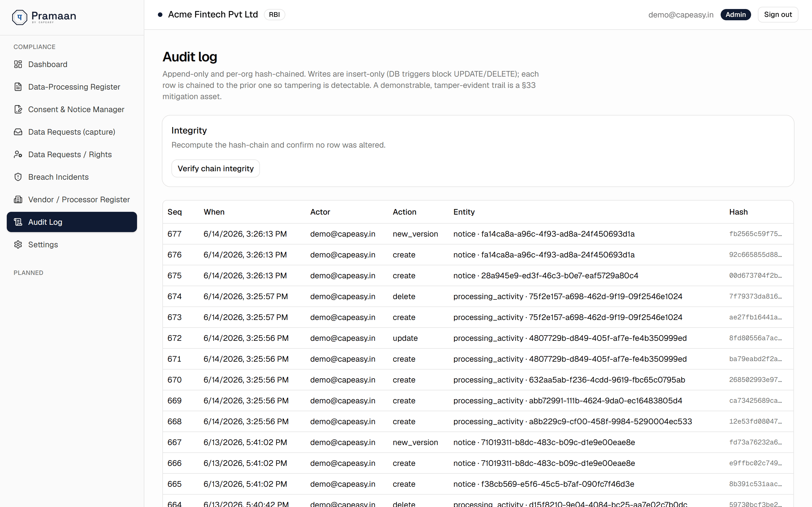Click the Data-Processing Register document icon
This screenshot has width=812, height=507.
click(18, 87)
